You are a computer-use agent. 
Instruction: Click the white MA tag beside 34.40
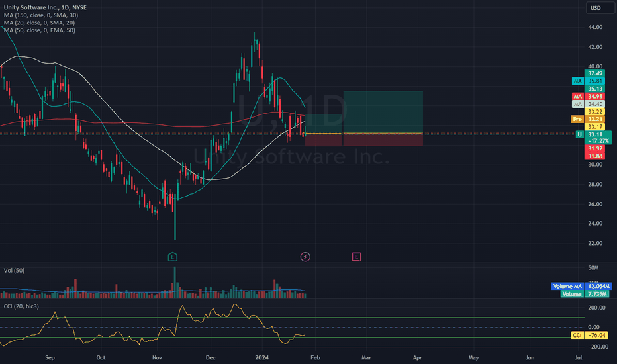coord(577,104)
